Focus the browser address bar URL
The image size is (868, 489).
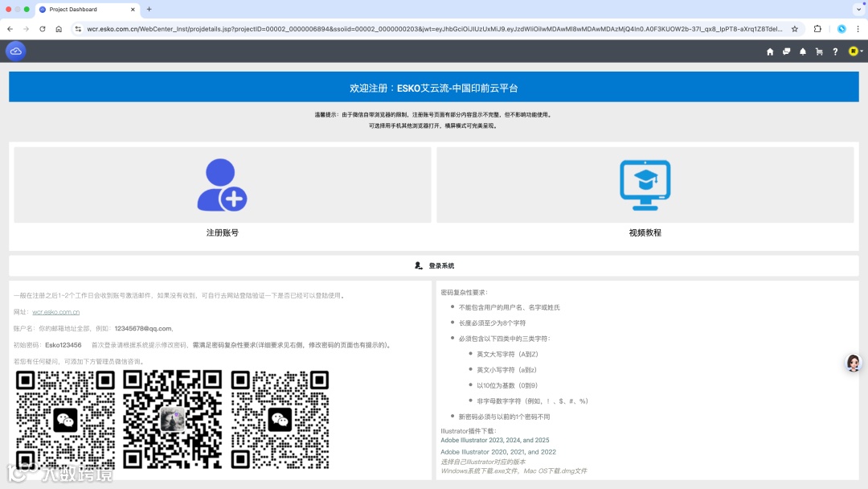point(435,29)
